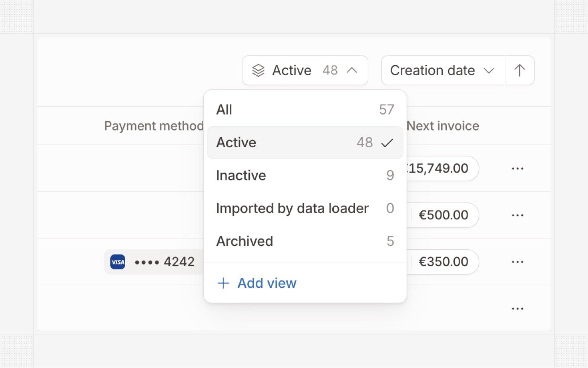Image resolution: width=588 pixels, height=368 pixels.
Task: Open the more options menu for the €500.00 row
Action: coord(517,215)
